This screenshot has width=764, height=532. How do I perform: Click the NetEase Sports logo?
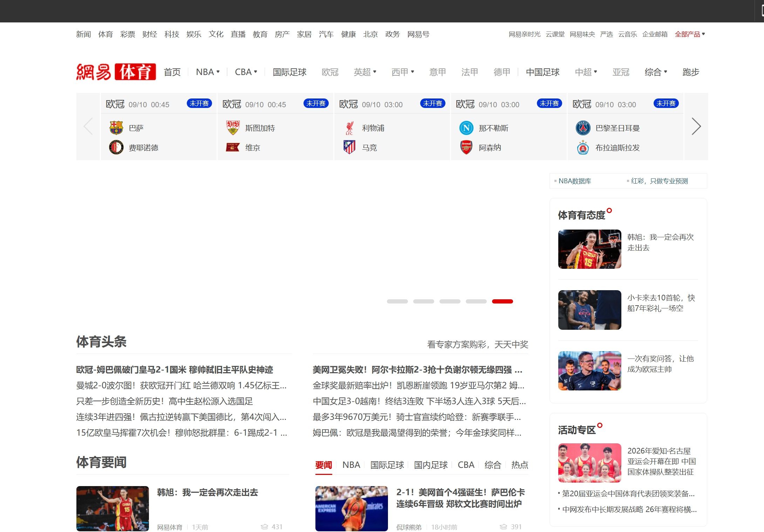[x=116, y=72]
